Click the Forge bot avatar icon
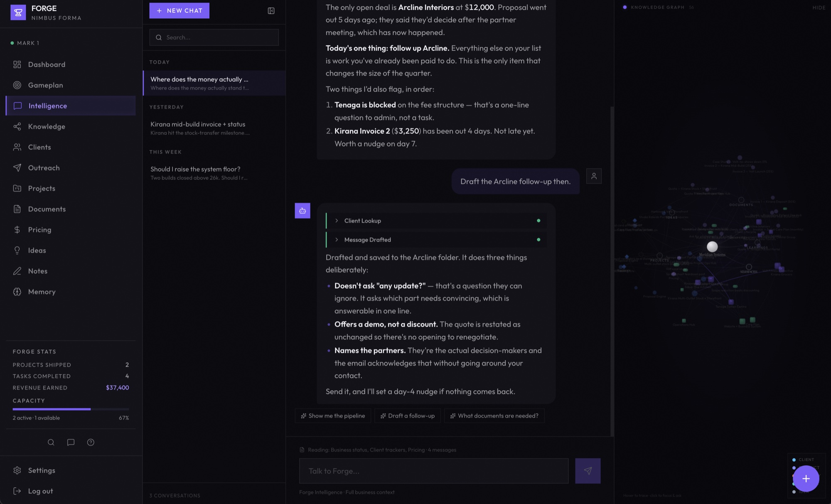This screenshot has height=504, width=831. (x=302, y=211)
